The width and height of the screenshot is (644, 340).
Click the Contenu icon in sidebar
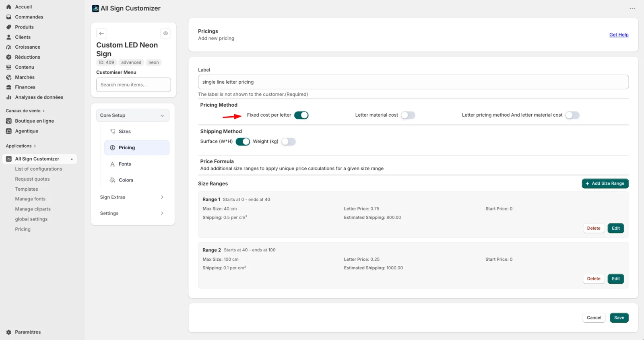point(9,67)
